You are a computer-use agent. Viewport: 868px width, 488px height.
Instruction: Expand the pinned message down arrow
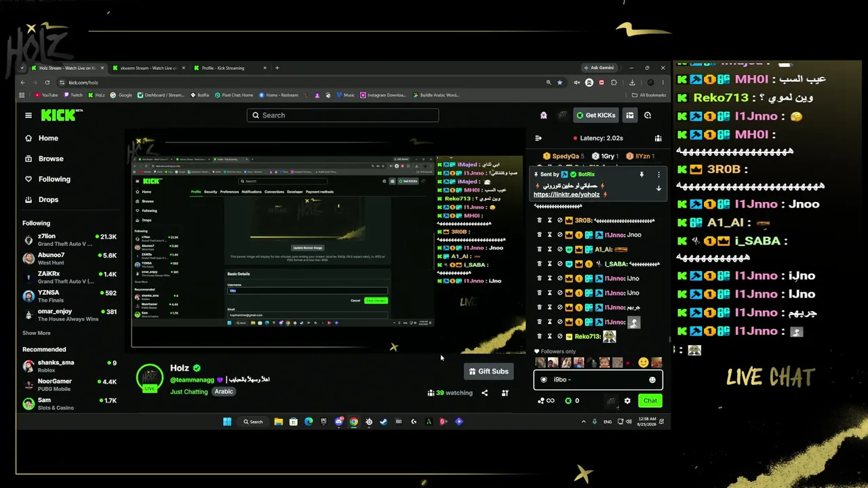coord(658,188)
